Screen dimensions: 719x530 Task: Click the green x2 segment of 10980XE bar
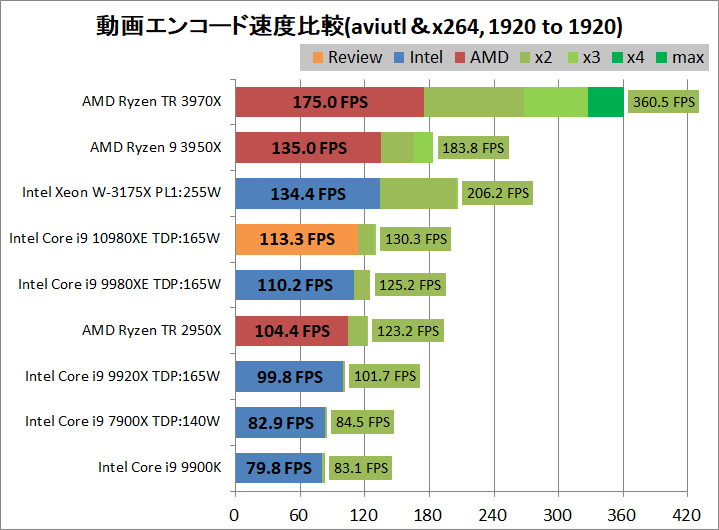pos(367,239)
